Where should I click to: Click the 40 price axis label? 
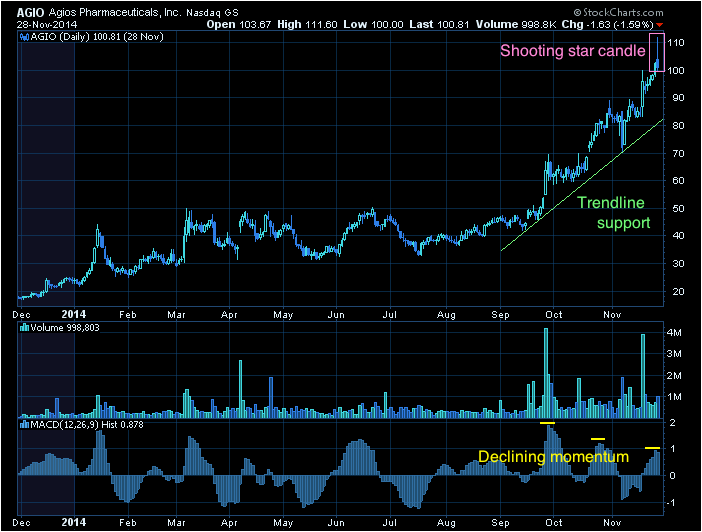point(678,236)
